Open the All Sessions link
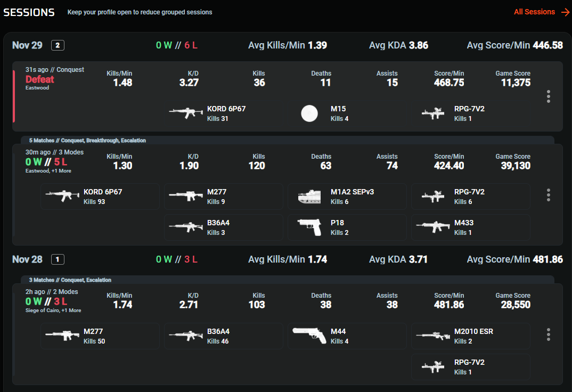572x392 pixels. pos(534,12)
